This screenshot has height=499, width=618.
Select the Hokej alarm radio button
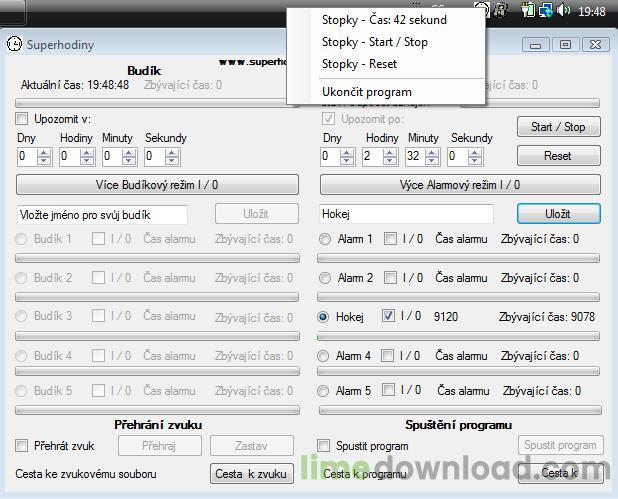tap(324, 317)
